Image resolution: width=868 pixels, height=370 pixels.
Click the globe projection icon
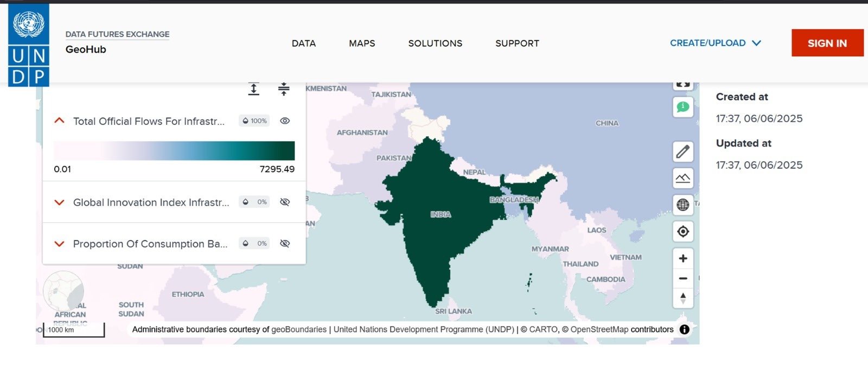coord(683,205)
